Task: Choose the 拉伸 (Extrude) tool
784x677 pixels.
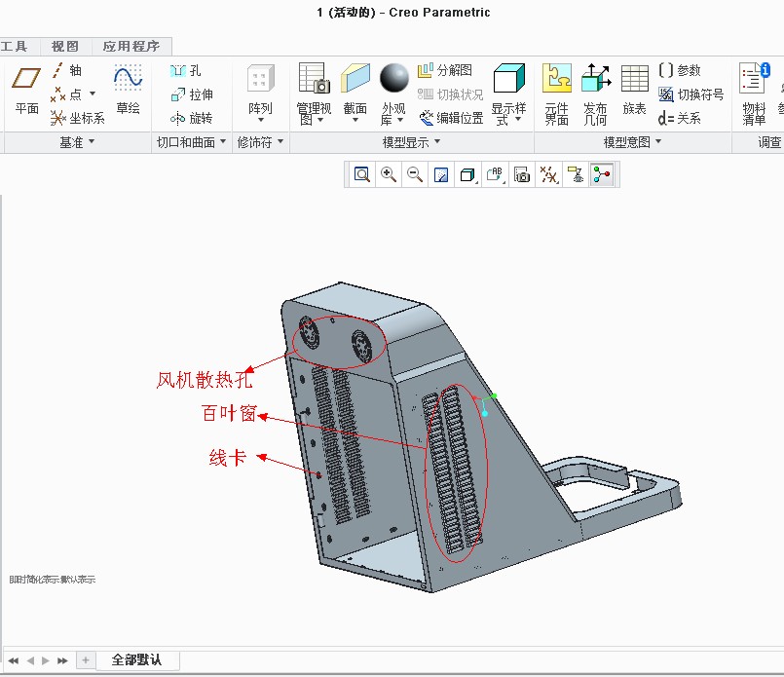Action: (x=191, y=94)
